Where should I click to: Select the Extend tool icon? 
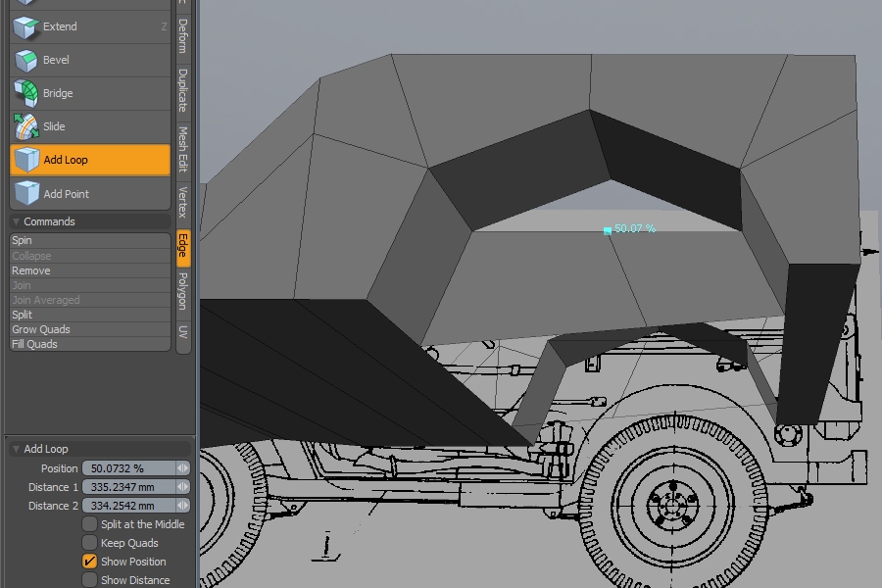coord(25,27)
